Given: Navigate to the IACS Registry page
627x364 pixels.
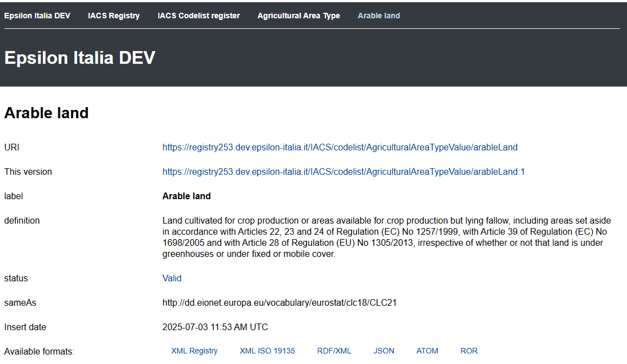Looking at the screenshot, I should point(113,16).
